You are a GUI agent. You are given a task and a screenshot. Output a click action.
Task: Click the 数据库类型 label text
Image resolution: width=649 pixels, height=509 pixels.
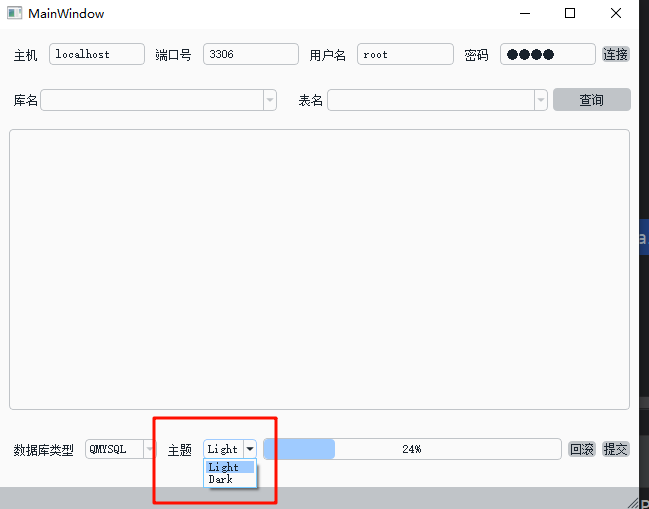[x=43, y=450]
